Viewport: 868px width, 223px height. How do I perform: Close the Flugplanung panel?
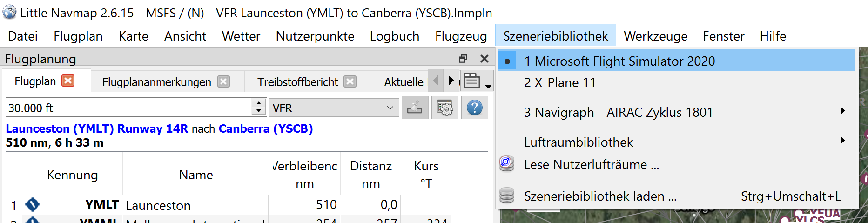click(x=484, y=58)
